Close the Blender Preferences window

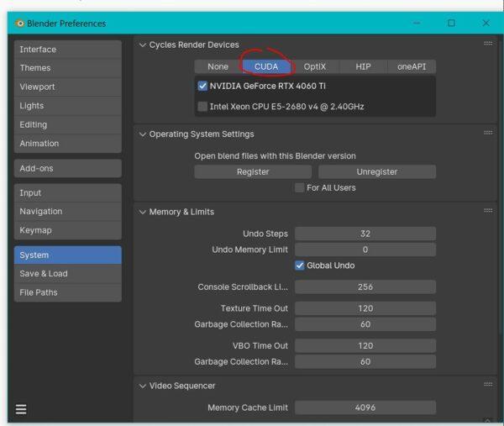[486, 24]
